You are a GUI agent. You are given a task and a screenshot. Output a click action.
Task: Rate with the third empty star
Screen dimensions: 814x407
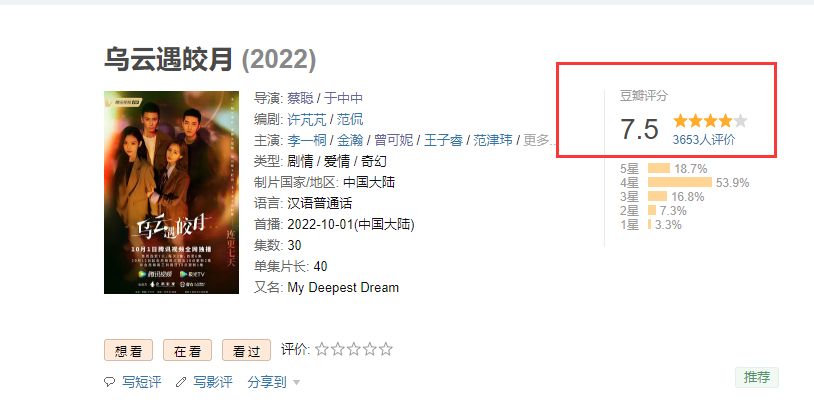[354, 349]
